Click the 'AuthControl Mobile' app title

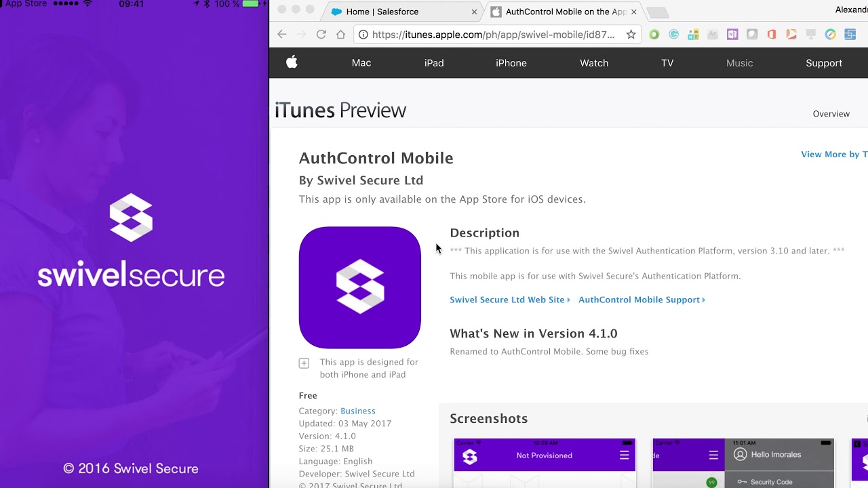pyautogui.click(x=376, y=158)
